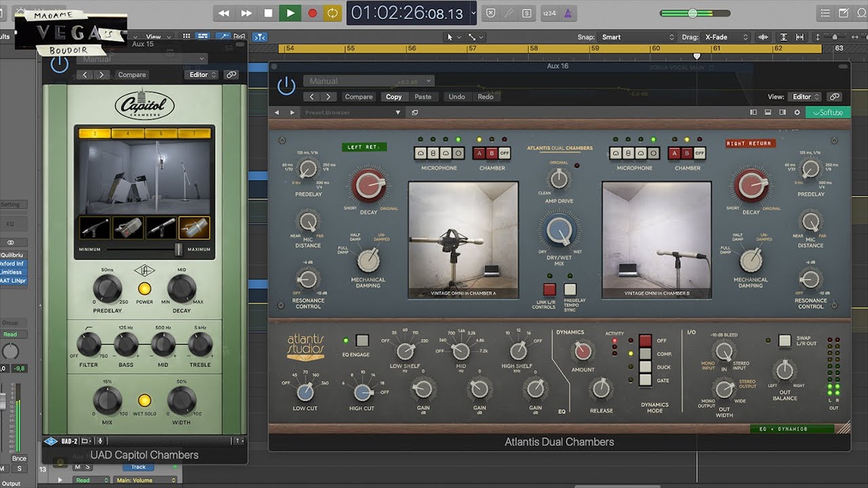Toggle the EQ Engage button

click(362, 340)
